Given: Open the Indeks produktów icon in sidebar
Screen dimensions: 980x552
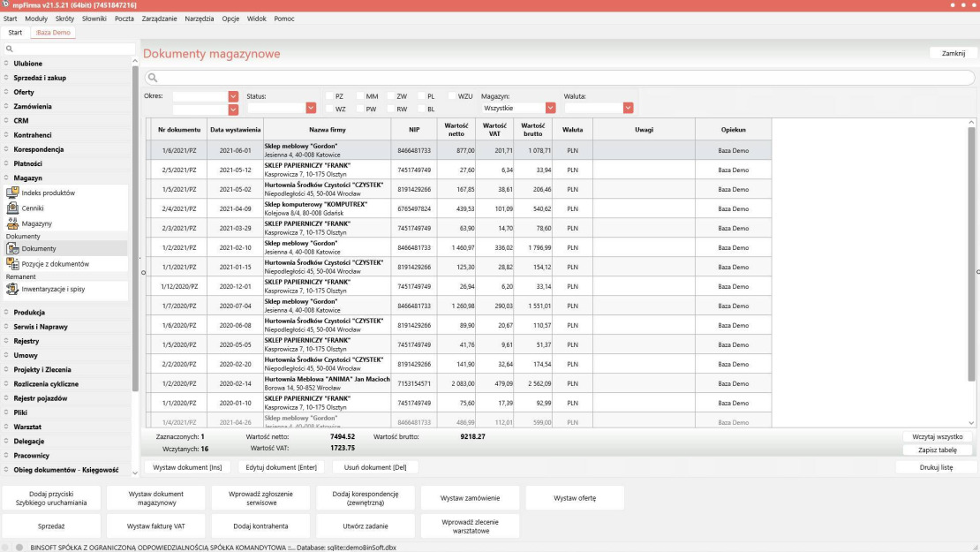Looking at the screenshot, I should 12,193.
